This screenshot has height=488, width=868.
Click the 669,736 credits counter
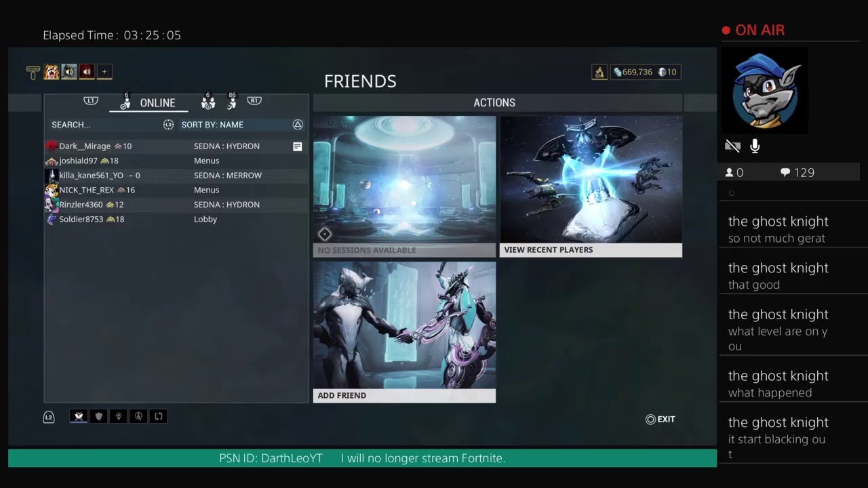633,72
